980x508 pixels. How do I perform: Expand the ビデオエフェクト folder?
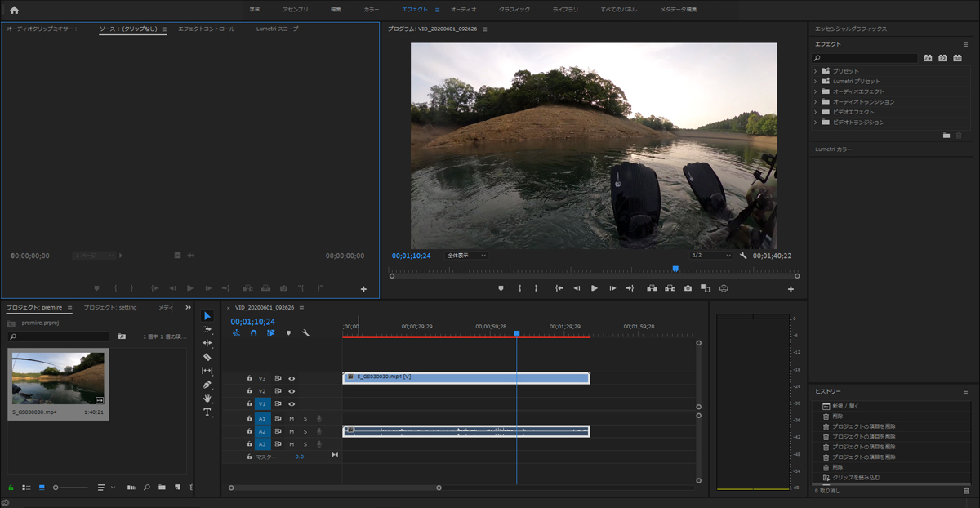click(x=815, y=112)
